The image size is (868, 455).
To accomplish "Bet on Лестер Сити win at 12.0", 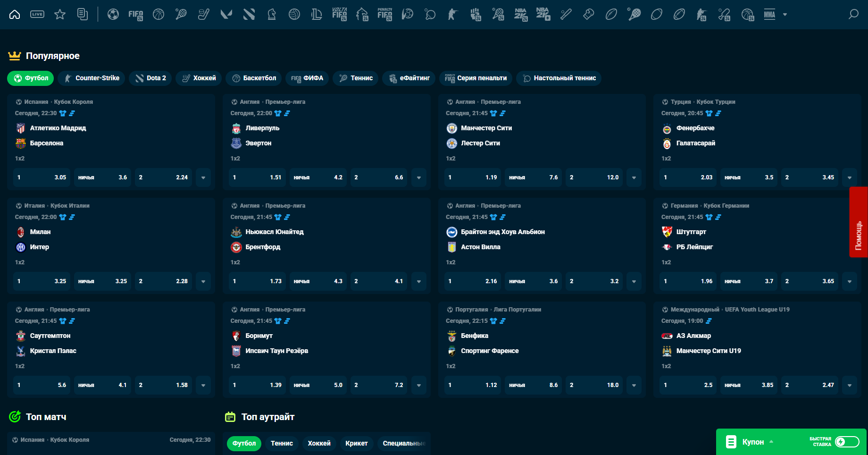I will [594, 177].
